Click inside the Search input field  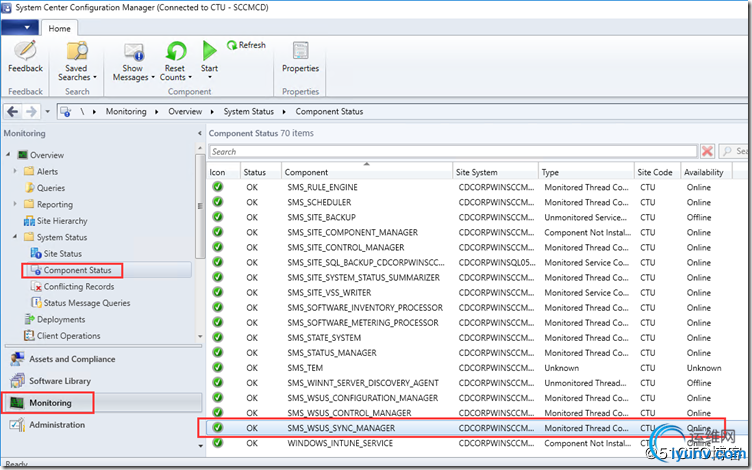point(453,152)
